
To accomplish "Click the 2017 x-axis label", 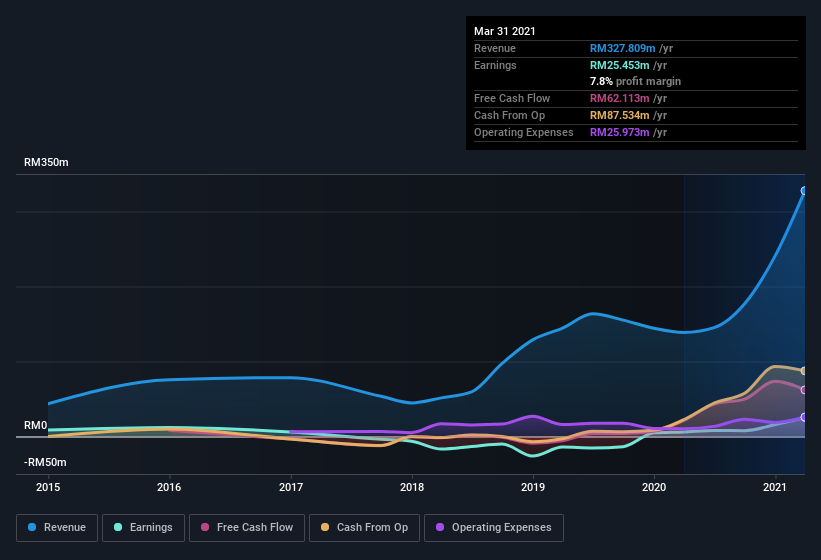I will pos(291,487).
